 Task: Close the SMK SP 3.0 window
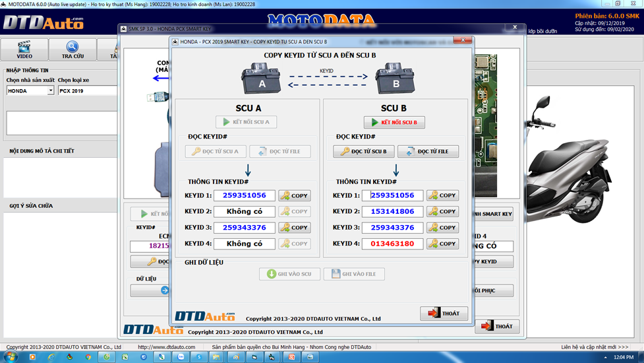click(515, 27)
